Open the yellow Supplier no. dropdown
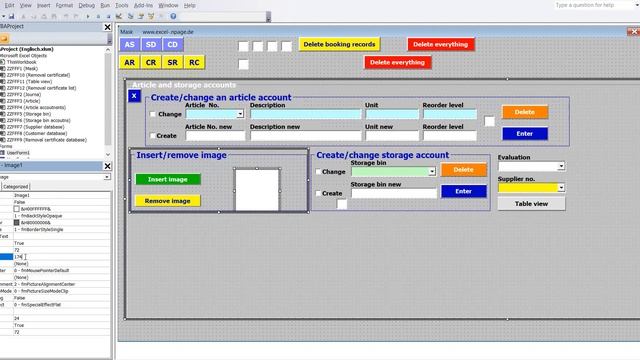Screen dimensions: 640x360 [561, 188]
